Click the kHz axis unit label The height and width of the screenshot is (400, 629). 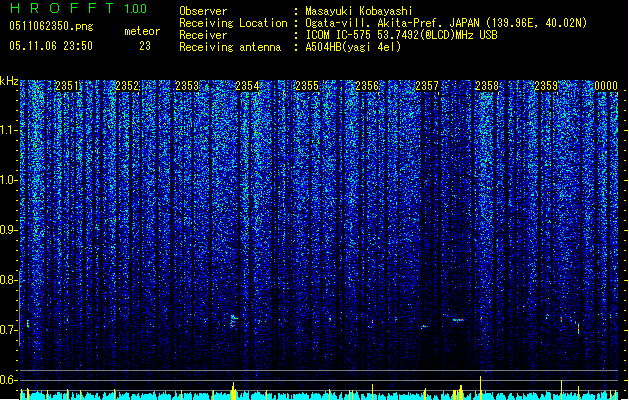pos(9,81)
